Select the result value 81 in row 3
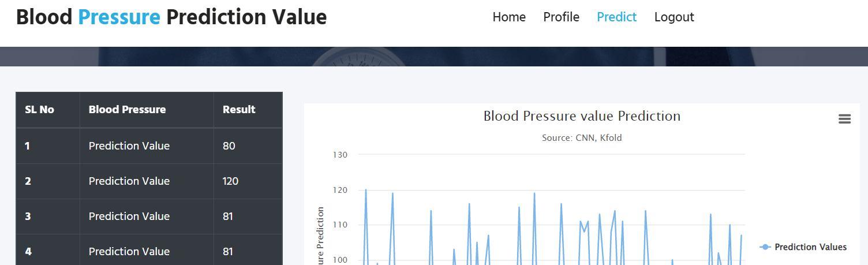The height and width of the screenshot is (265, 868). (x=227, y=217)
